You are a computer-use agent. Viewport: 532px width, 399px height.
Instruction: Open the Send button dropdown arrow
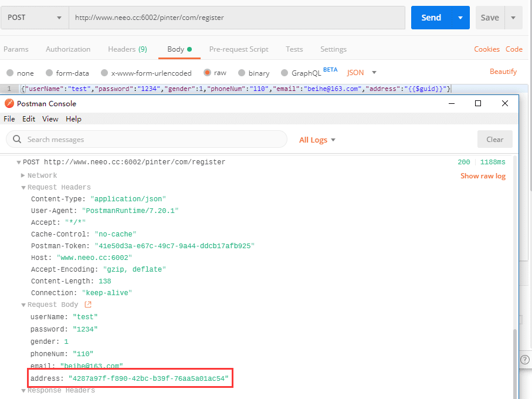pos(460,18)
